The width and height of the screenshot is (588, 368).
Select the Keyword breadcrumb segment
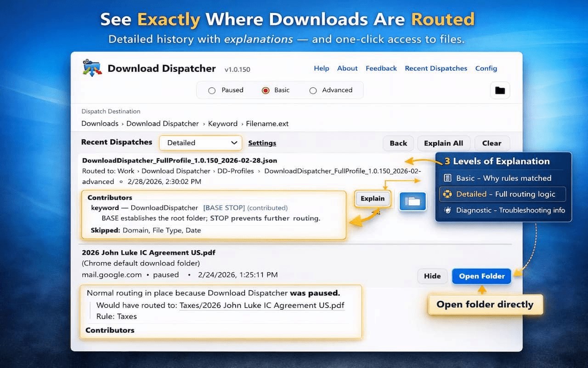click(223, 123)
